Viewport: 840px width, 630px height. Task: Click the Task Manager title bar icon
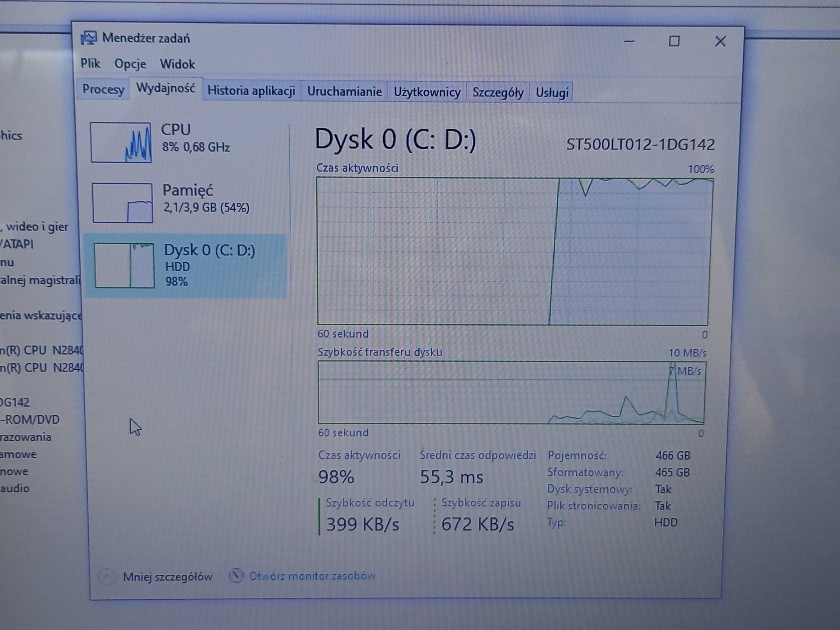89,38
